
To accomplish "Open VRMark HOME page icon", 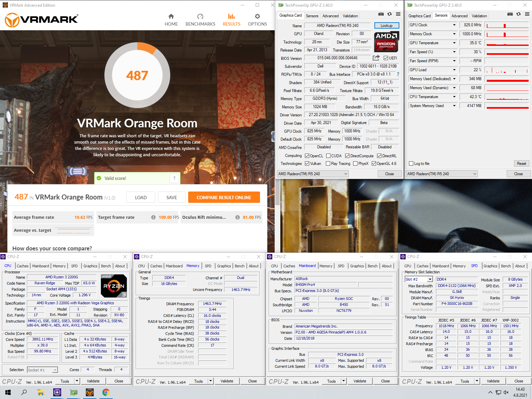I will [171, 16].
